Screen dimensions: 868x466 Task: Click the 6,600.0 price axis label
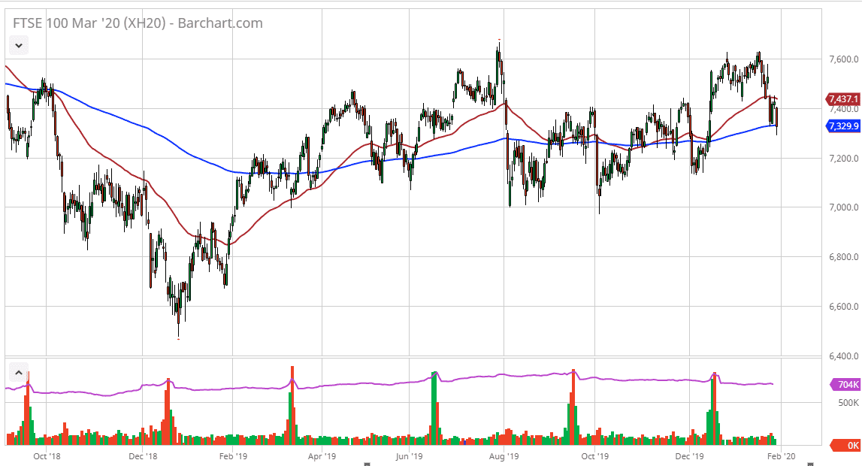844,307
